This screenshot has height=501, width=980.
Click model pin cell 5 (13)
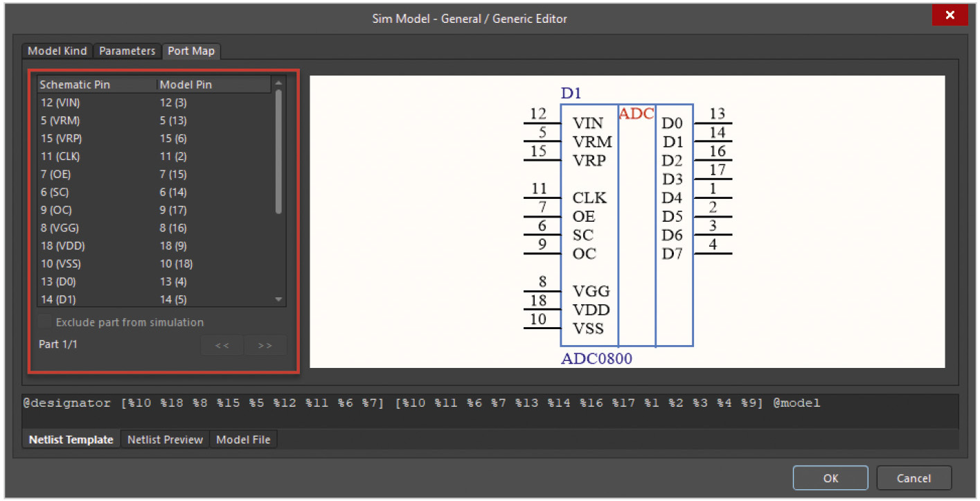click(x=173, y=121)
